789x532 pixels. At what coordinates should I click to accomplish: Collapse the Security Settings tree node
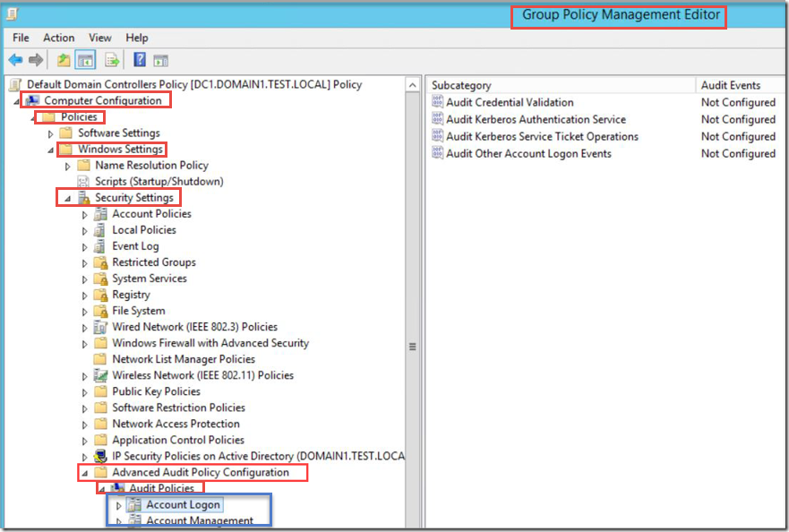(67, 198)
